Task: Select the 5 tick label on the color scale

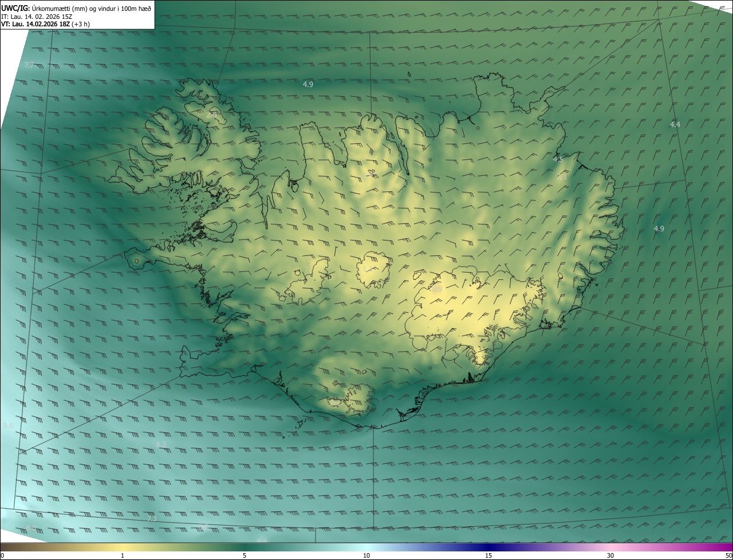Action: click(245, 555)
